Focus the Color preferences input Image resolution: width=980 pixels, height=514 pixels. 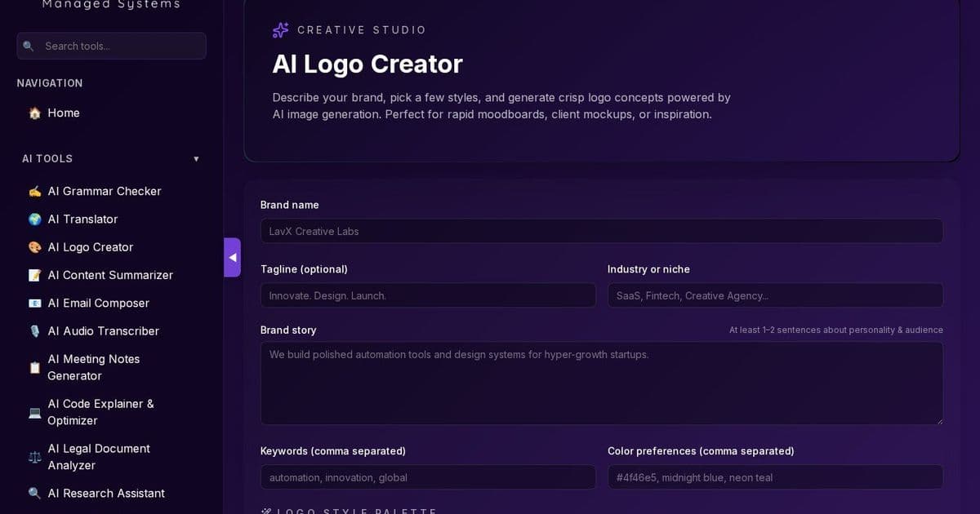coord(774,477)
